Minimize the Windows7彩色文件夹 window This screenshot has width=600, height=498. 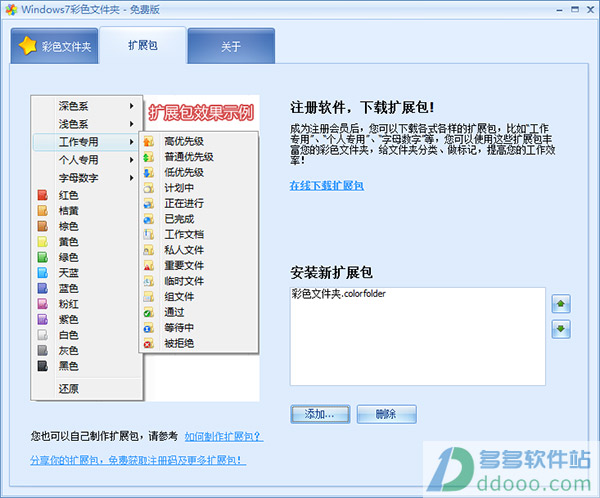coord(559,10)
